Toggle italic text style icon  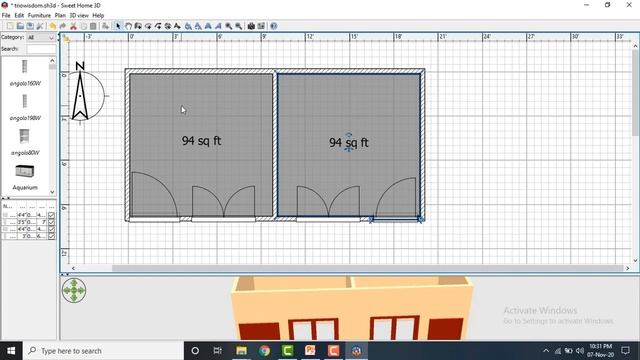(218, 26)
